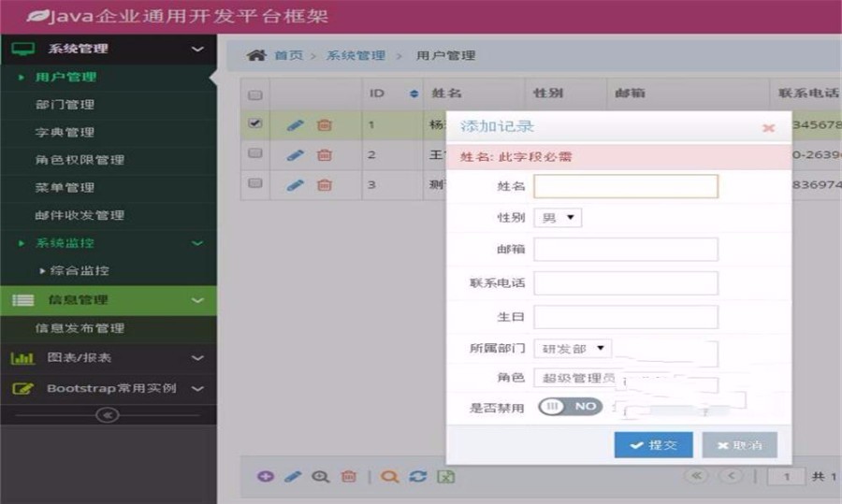842x504 pixels.
Task: Open 信息发布管理 in sidebar
Action: pyautogui.click(x=80, y=328)
